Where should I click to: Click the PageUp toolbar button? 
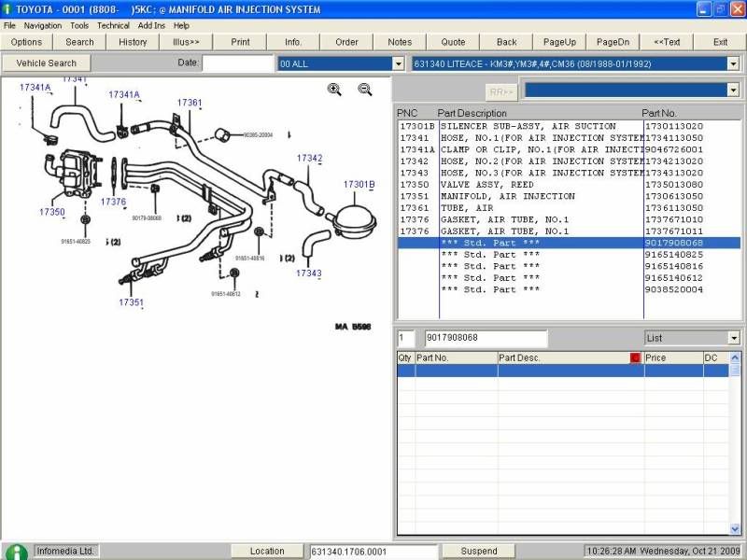tap(559, 42)
